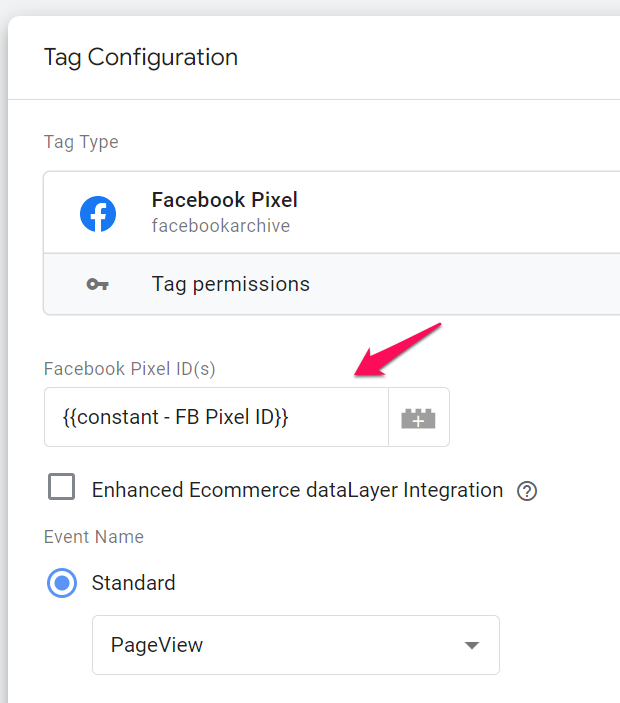Enable Enhanced Ecommerce dataLayer Integration checkbox

(62, 488)
